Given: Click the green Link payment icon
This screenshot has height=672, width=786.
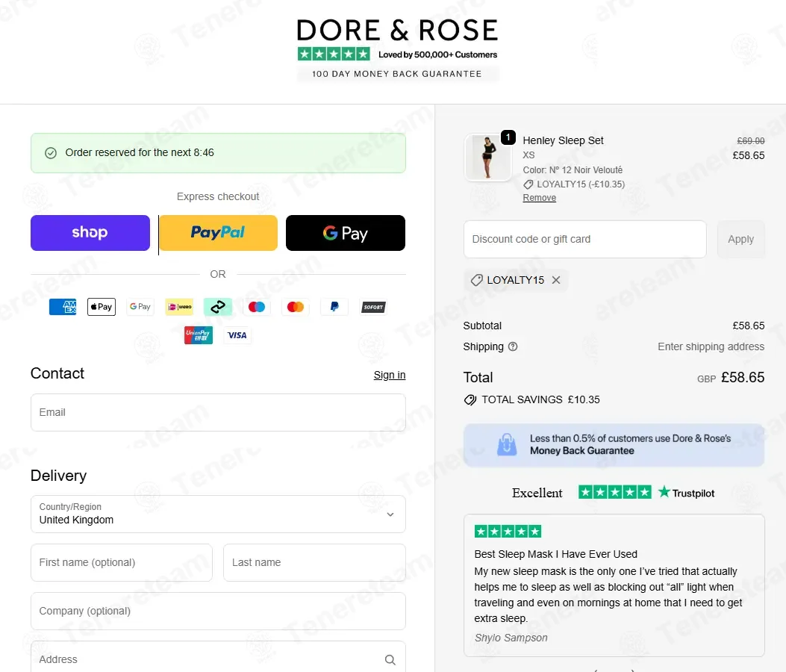Looking at the screenshot, I should (218, 307).
